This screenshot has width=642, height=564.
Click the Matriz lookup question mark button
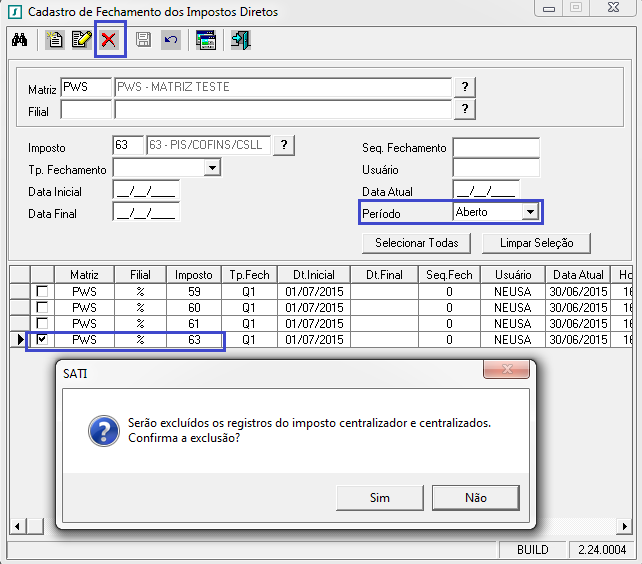coord(465,87)
